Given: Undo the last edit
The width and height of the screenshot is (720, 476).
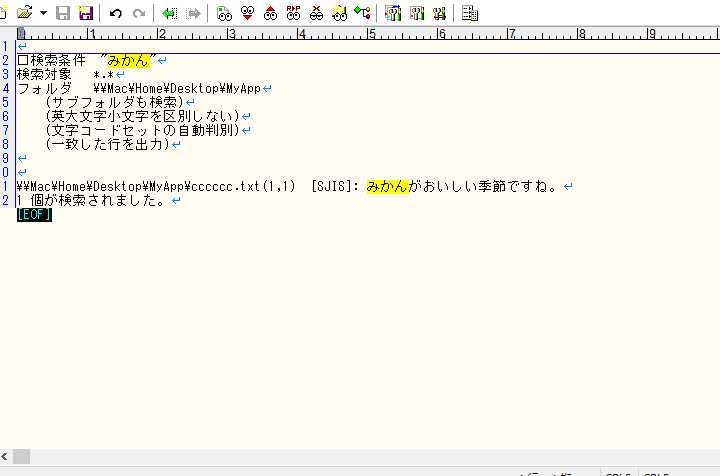Looking at the screenshot, I should point(116,13).
